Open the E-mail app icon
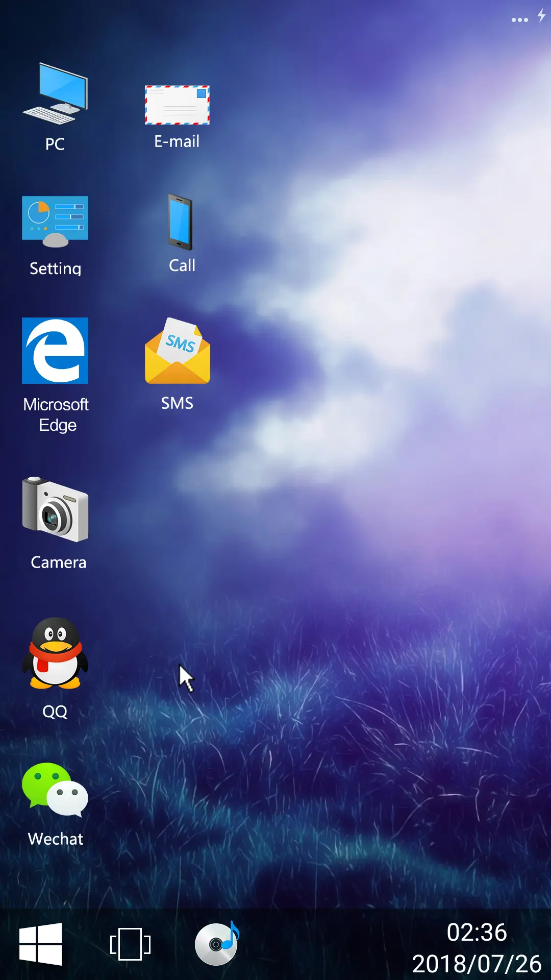 (x=177, y=105)
